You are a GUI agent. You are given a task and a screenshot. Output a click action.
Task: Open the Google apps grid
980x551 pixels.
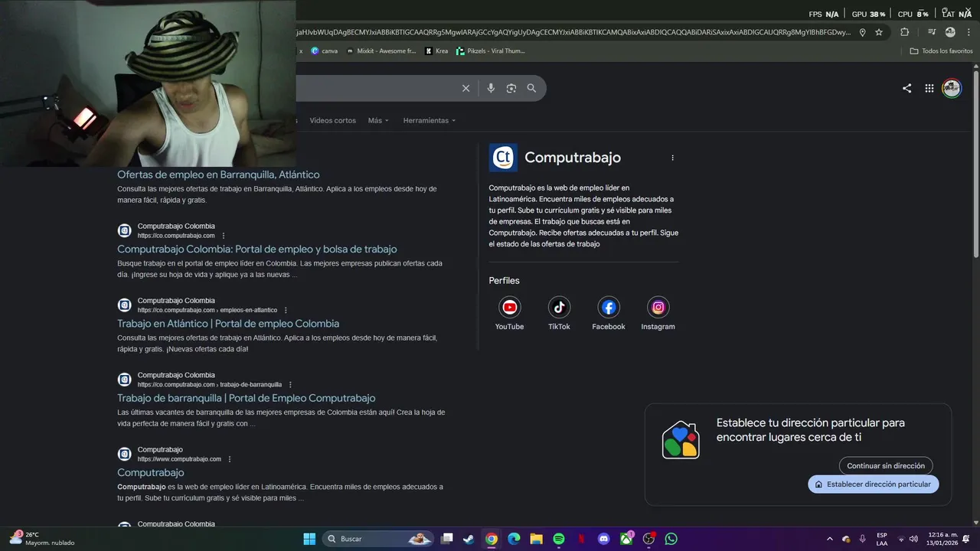pyautogui.click(x=929, y=88)
